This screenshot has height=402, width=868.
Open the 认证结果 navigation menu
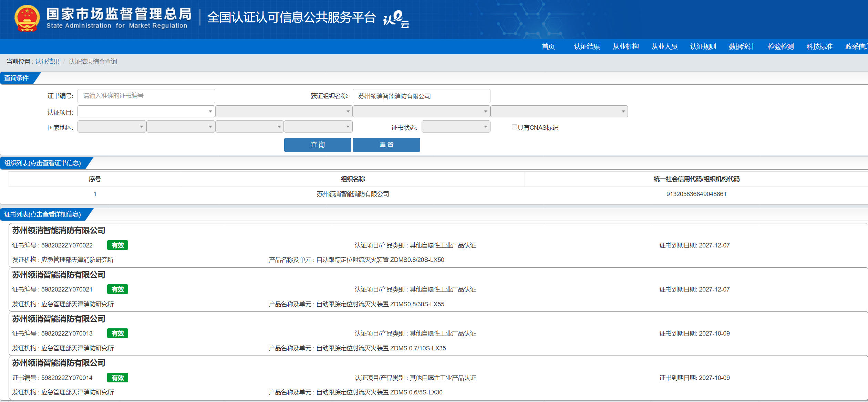[x=587, y=46]
